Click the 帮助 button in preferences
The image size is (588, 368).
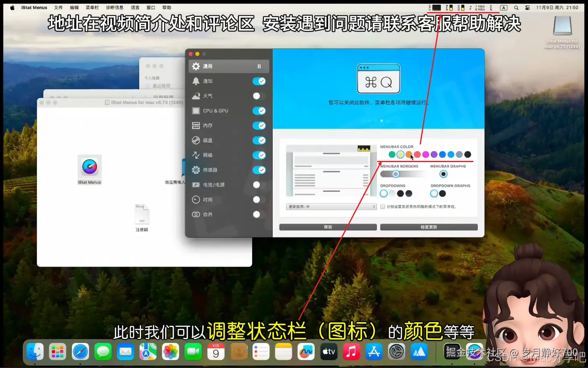coord(328,226)
